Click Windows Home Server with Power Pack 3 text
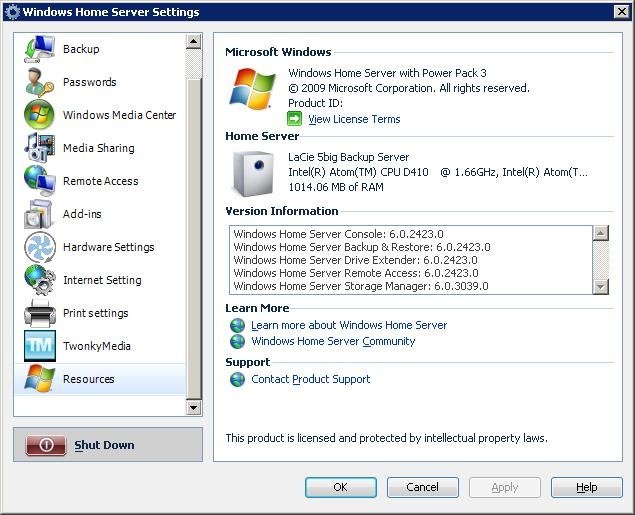Viewport: 635px width, 515px height. [x=387, y=73]
